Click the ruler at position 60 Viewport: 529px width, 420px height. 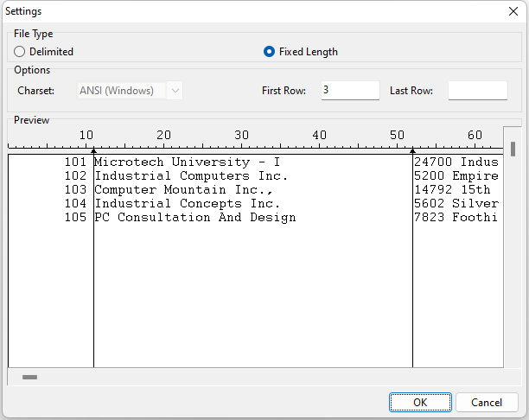coord(475,136)
